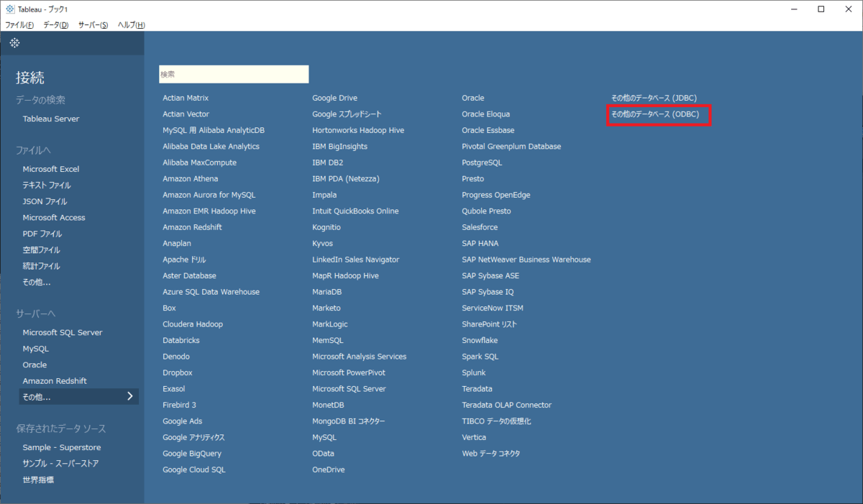
Task: Connect to Tableau Server
Action: (x=51, y=119)
